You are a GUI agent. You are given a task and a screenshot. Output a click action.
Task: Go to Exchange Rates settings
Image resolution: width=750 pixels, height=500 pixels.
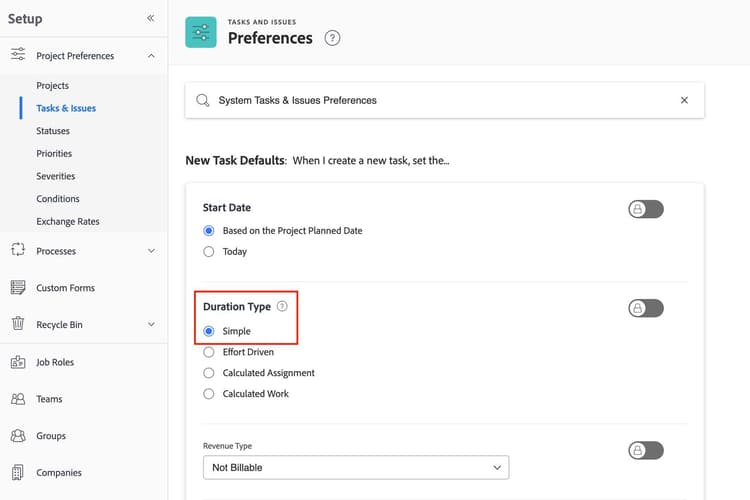(x=68, y=221)
